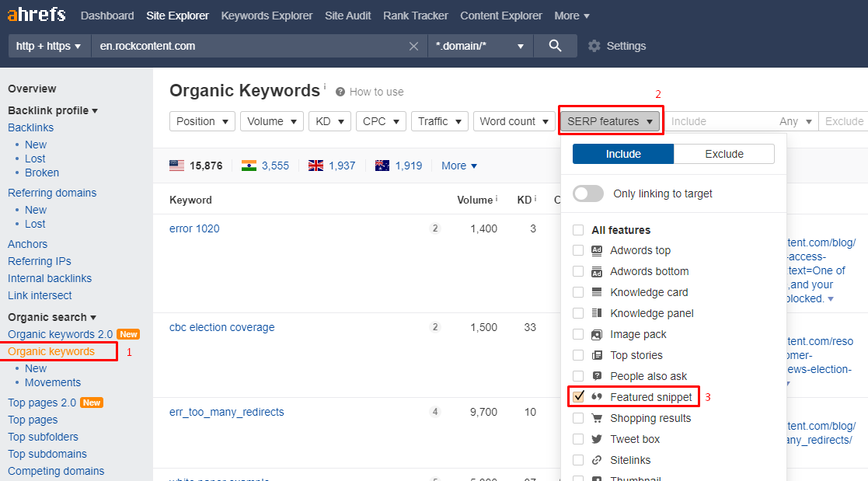Check the People also ask checkbox
Screen dimensions: 868x481
pos(578,376)
